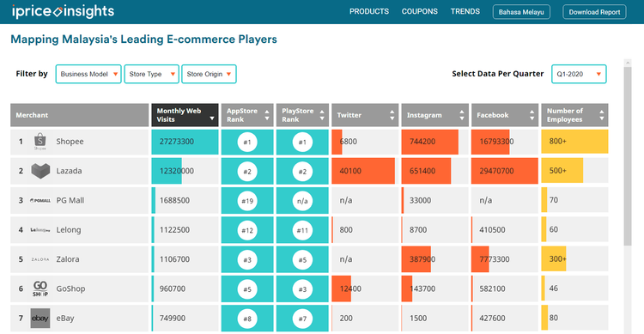Open the Business Model filter dropdown
Image resolution: width=644 pixels, height=334 pixels.
(88, 74)
